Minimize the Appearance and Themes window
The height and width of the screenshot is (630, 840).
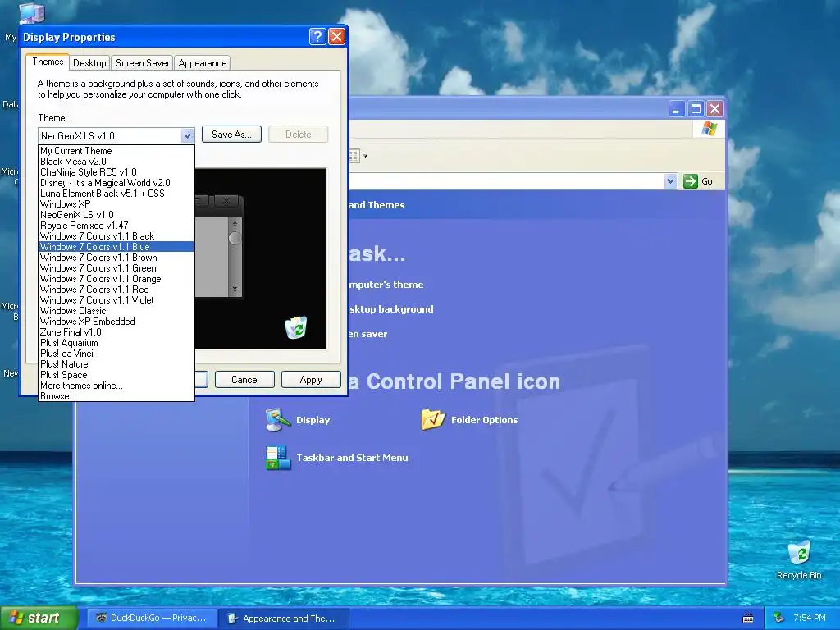click(x=677, y=109)
